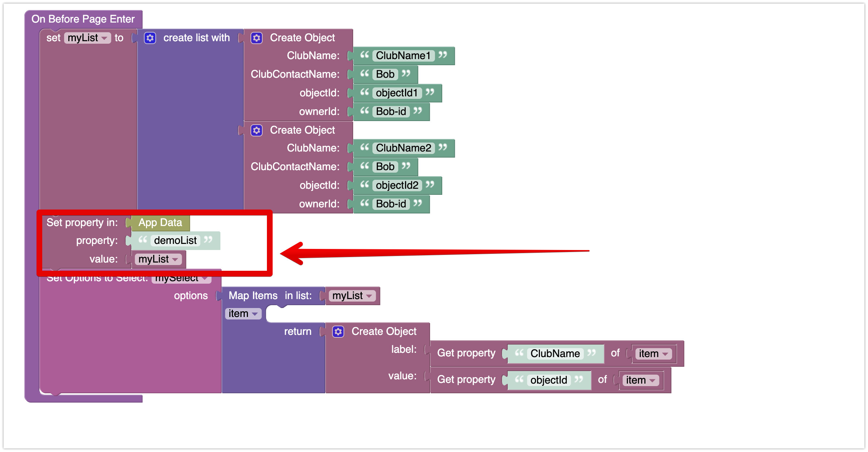Click the On Before Page Enter block header
This screenshot has width=868, height=452.
tap(83, 19)
